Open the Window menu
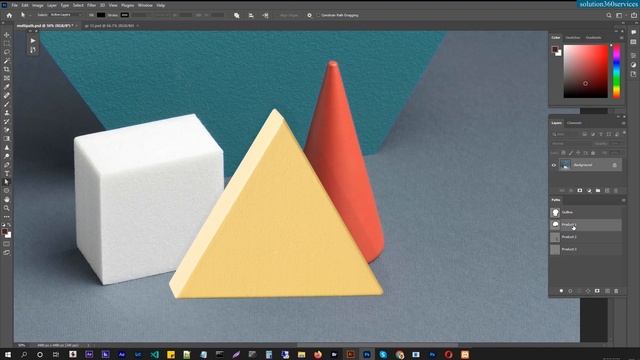 pos(145,5)
